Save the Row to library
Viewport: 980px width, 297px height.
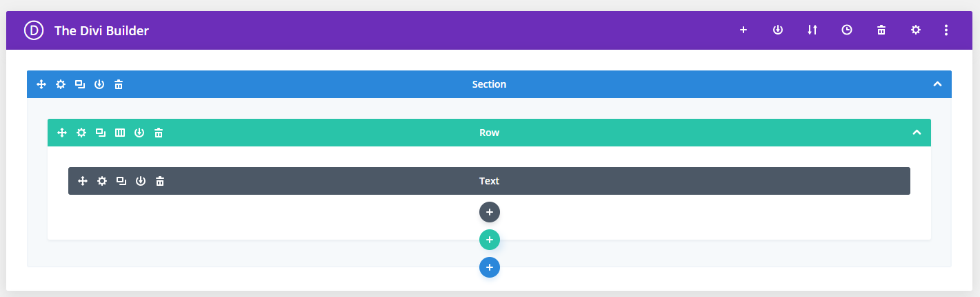click(x=139, y=133)
